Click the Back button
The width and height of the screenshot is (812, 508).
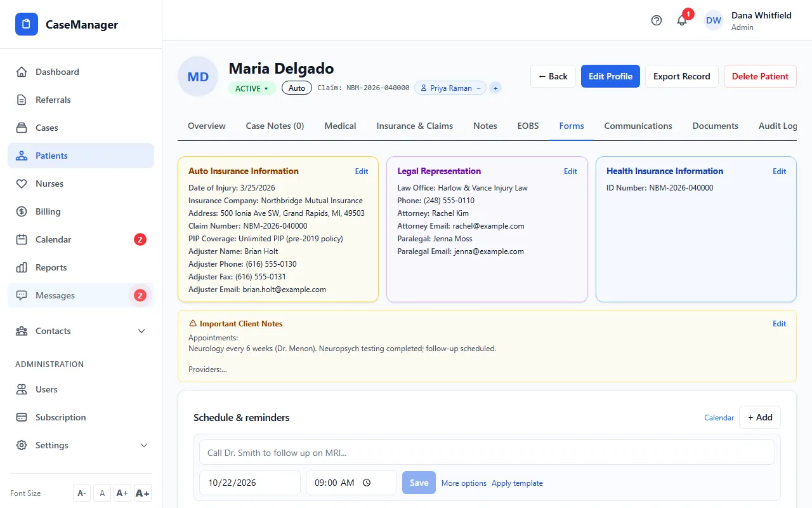[x=553, y=76]
